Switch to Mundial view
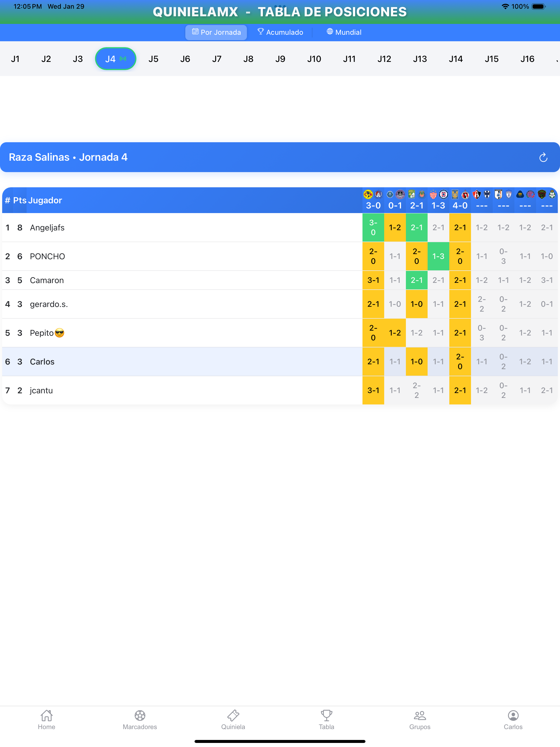This screenshot has height=747, width=560. point(344,32)
